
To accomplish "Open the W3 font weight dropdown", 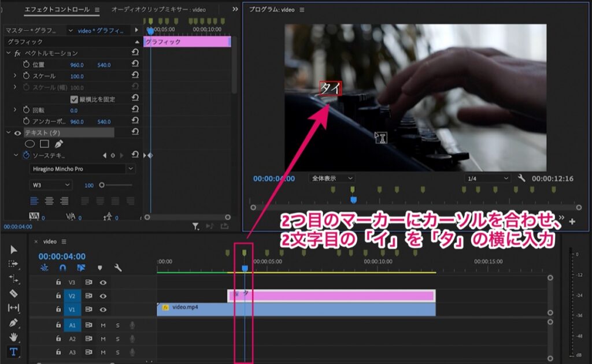I will coord(50,185).
